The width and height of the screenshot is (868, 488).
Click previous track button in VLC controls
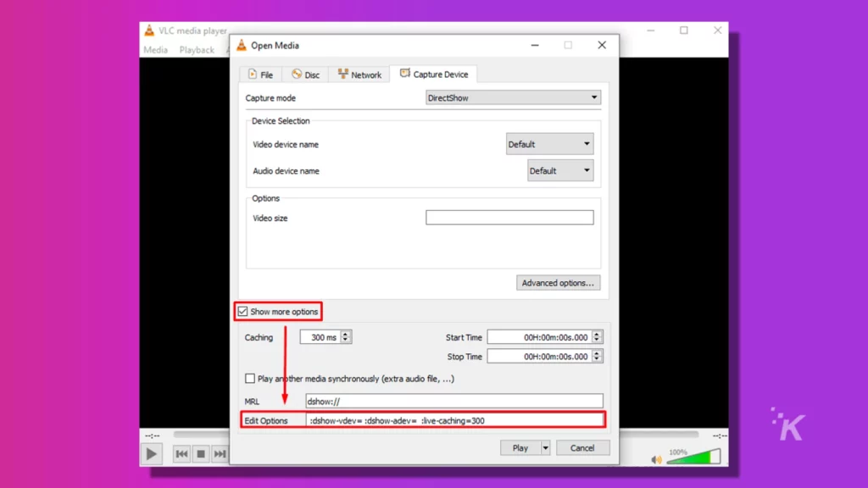[x=181, y=454]
